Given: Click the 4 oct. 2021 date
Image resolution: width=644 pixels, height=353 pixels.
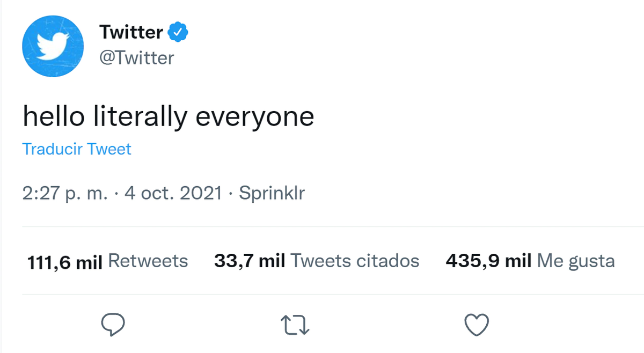Looking at the screenshot, I should tap(173, 193).
